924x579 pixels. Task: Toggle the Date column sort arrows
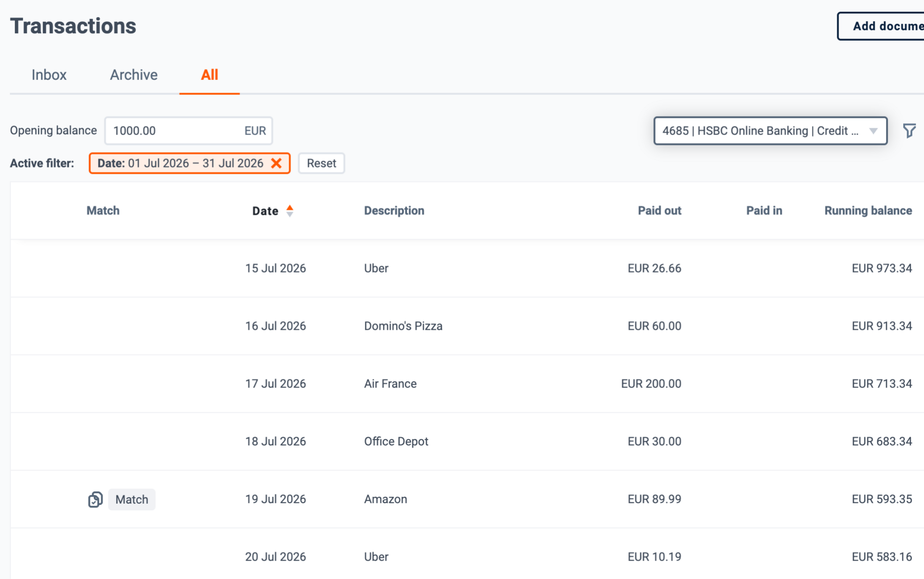coord(290,211)
